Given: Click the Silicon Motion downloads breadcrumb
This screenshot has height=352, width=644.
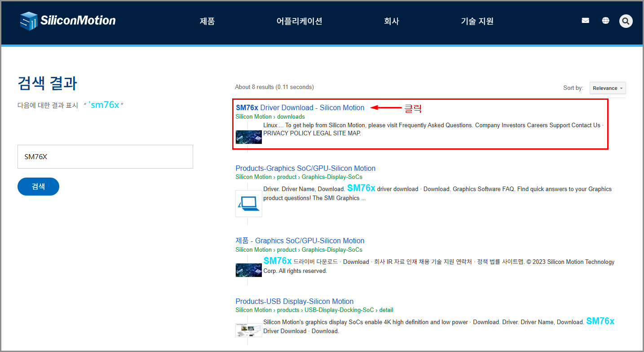Looking at the screenshot, I should pos(270,116).
